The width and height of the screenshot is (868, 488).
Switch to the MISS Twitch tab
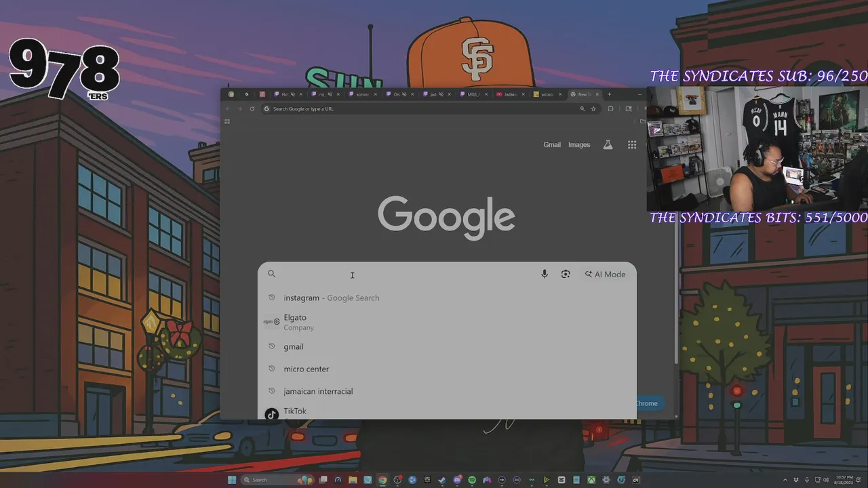point(474,94)
